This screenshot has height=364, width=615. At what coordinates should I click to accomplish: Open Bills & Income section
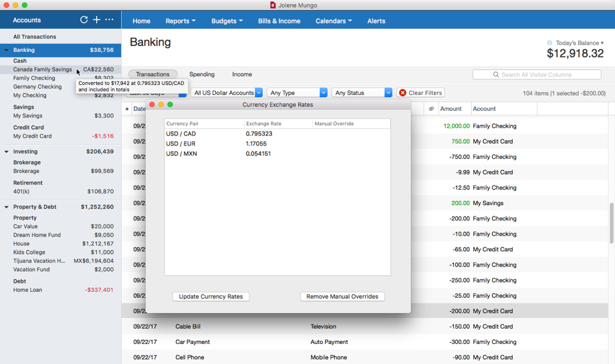click(x=279, y=21)
